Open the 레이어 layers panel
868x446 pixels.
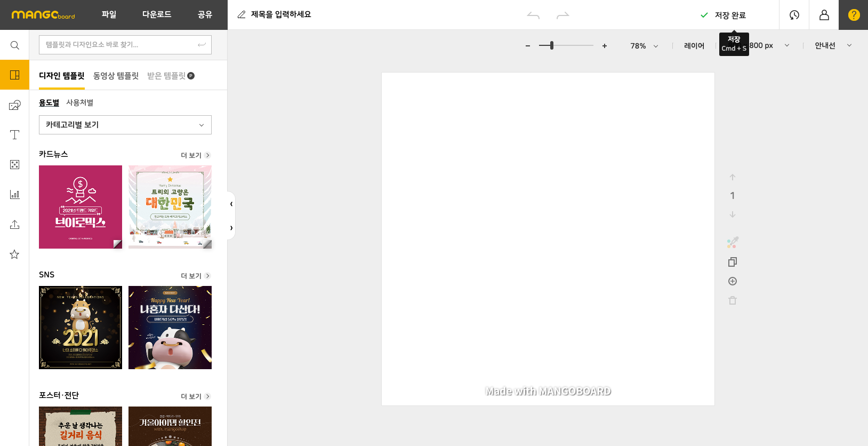click(x=694, y=46)
